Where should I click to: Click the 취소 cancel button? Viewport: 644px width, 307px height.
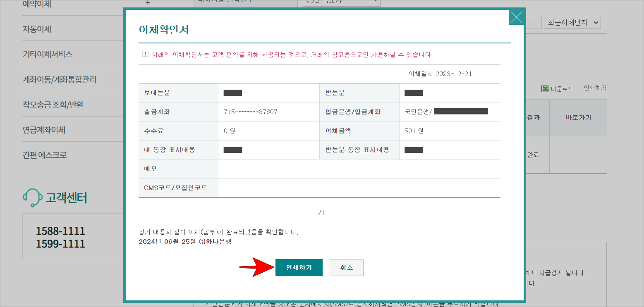(346, 267)
